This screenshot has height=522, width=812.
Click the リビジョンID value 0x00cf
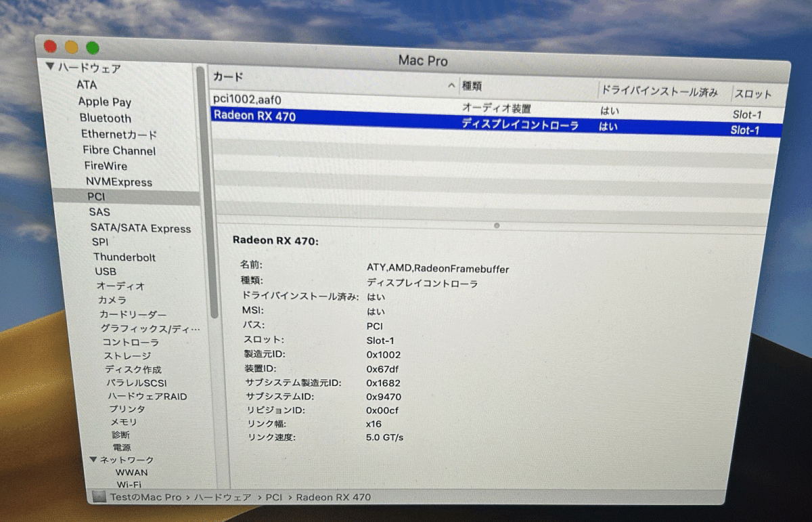(x=382, y=410)
